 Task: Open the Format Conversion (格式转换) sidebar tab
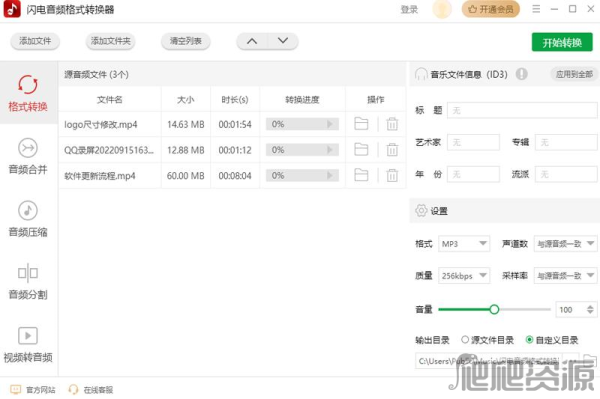(x=28, y=93)
